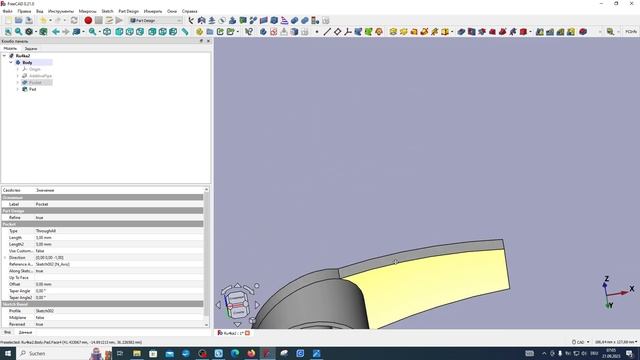Click the Reversed true property value

[x=118, y=324]
